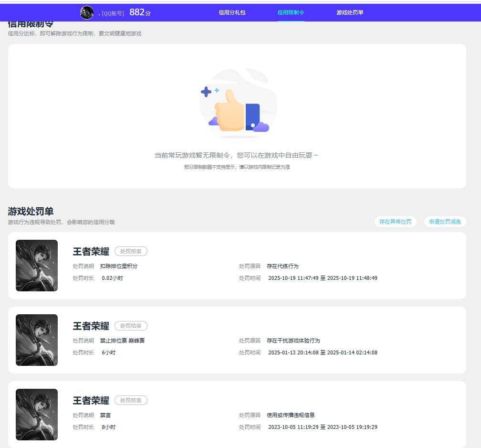Select the text 扣除排位星积分
The height and width of the screenshot is (448, 481).
(119, 266)
